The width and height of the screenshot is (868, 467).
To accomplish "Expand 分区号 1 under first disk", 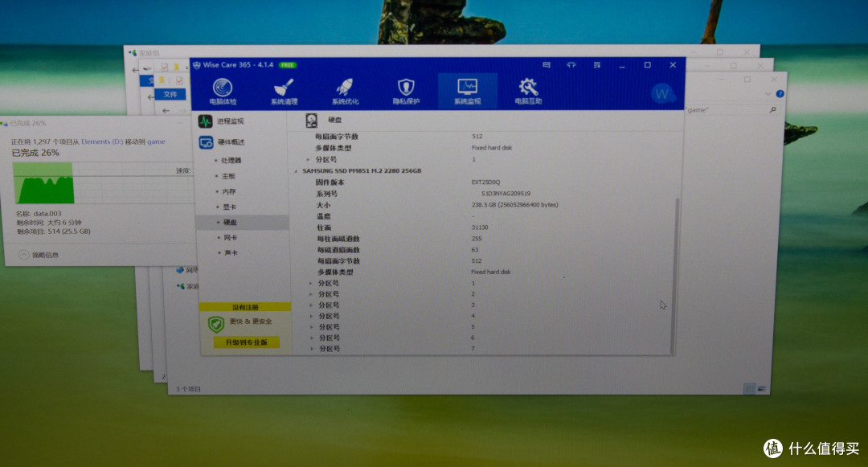I will 309,159.
